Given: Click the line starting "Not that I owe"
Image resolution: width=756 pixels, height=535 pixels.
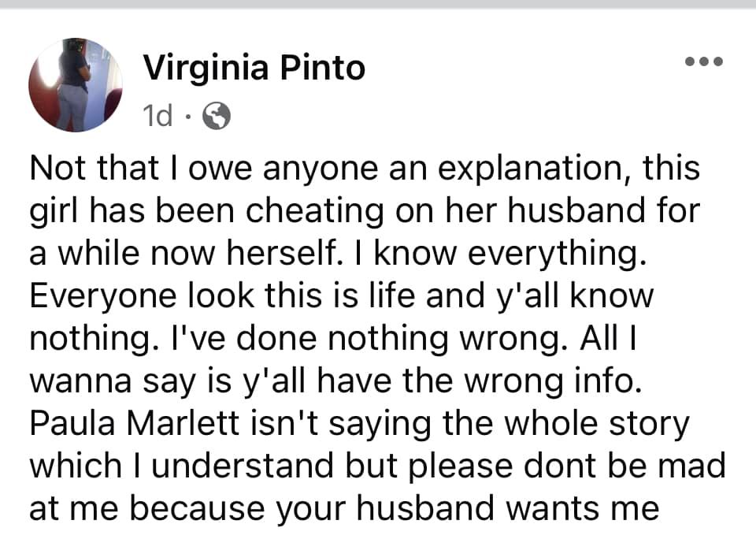Looking at the screenshot, I should pos(365,169).
